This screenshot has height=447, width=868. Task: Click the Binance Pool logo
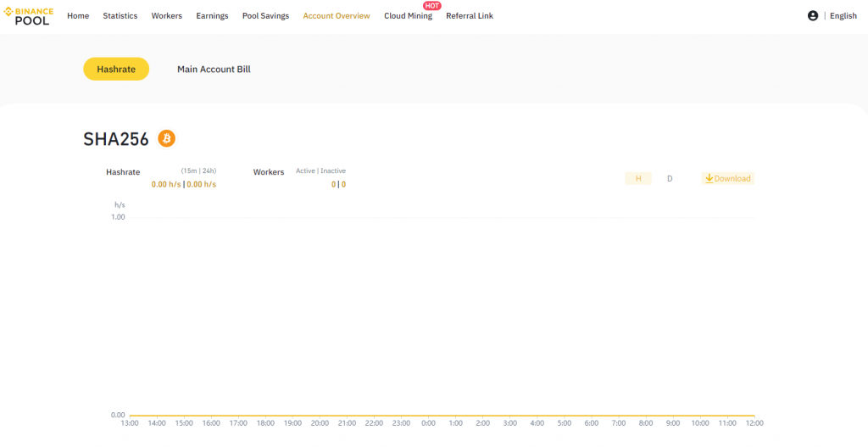28,15
